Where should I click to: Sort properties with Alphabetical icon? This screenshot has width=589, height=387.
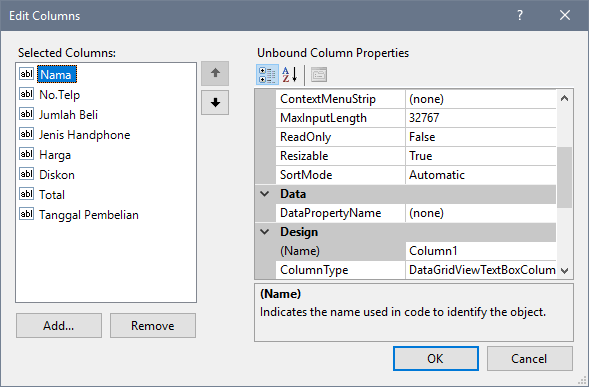coord(290,74)
